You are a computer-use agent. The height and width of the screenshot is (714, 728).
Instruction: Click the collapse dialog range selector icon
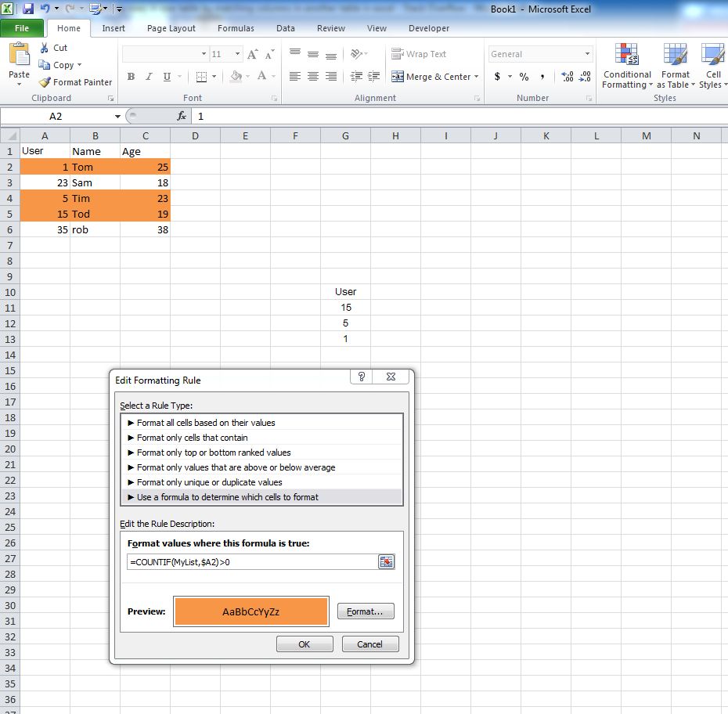[x=386, y=562]
